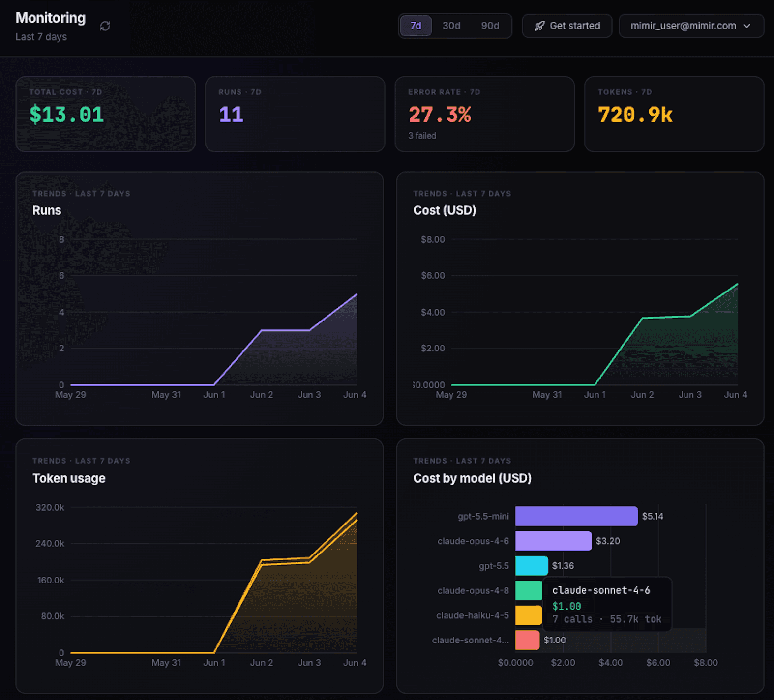
Task: Switch to the 30d time range
Action: (x=451, y=26)
